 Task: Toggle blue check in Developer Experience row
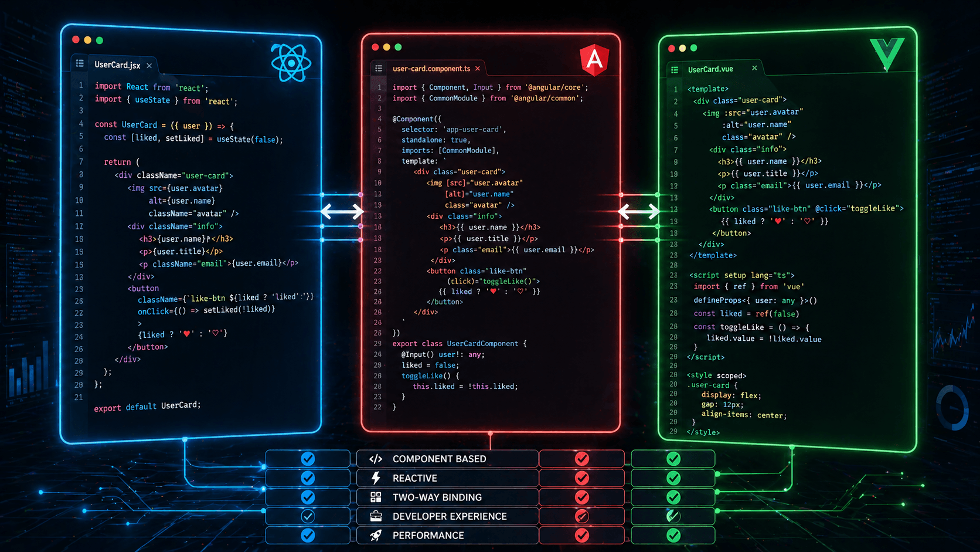click(308, 516)
